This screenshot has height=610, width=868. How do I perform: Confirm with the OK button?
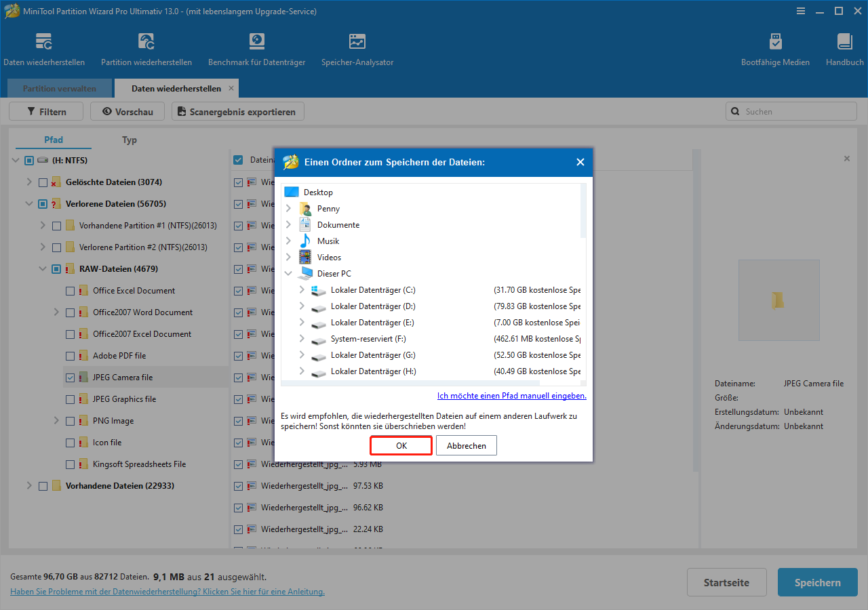pyautogui.click(x=401, y=445)
